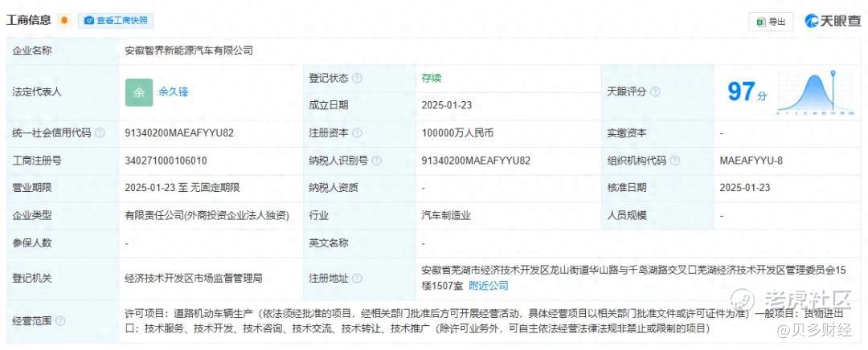Image resolution: width=868 pixels, height=350 pixels.
Task: Click the score distribution chart
Action: point(814,92)
